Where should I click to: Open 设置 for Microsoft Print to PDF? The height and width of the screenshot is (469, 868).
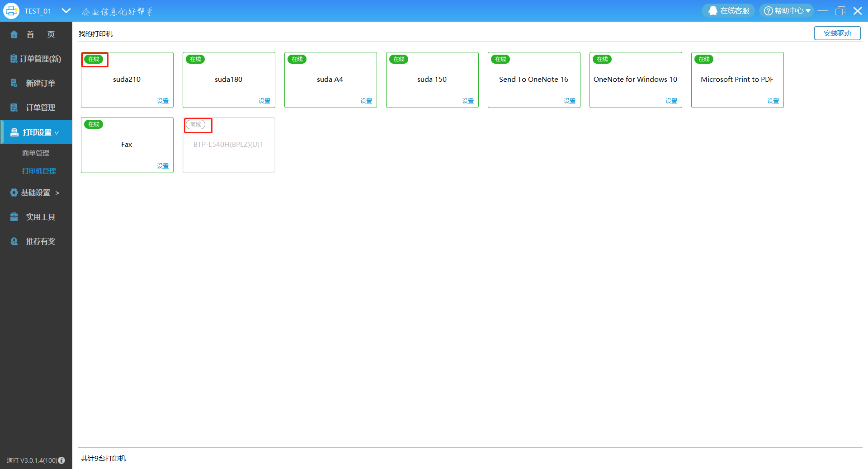click(x=773, y=101)
